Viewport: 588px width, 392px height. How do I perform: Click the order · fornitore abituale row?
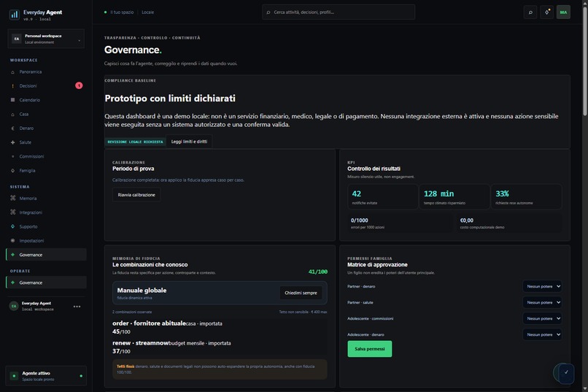coord(220,328)
